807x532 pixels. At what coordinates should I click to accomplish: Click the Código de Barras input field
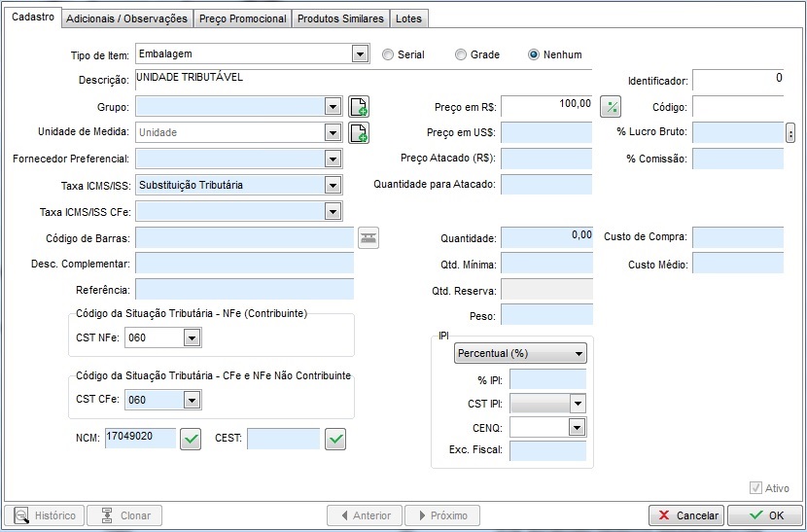(x=244, y=238)
